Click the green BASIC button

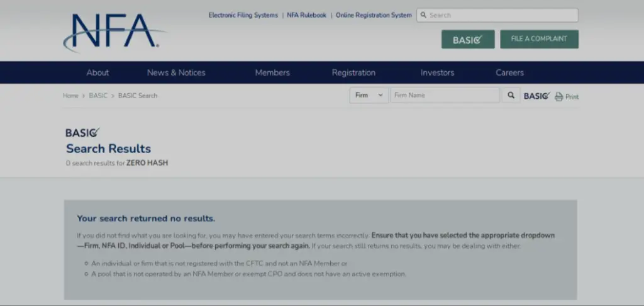468,40
